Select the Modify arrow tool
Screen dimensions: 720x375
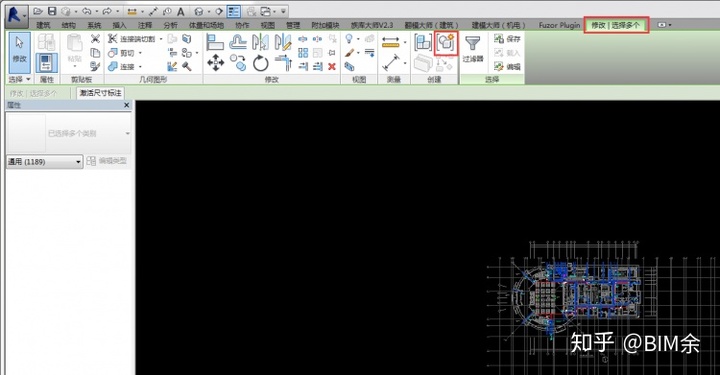point(20,52)
